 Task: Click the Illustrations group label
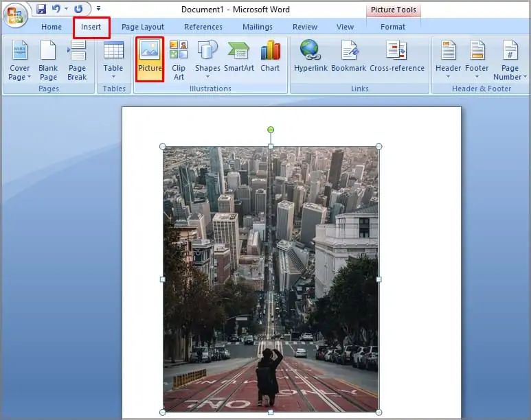pyautogui.click(x=210, y=89)
